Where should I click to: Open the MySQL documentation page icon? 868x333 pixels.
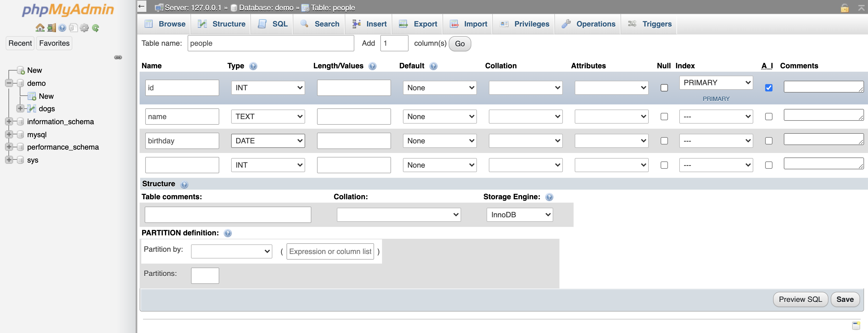coord(73,28)
